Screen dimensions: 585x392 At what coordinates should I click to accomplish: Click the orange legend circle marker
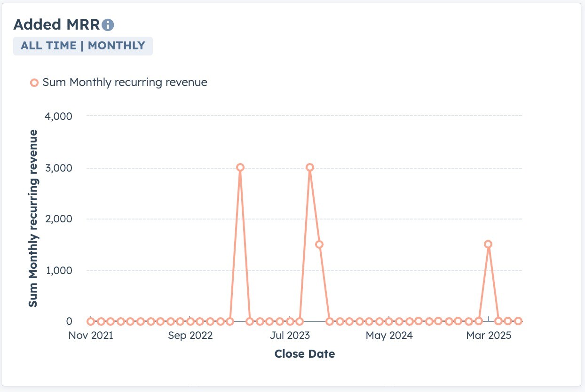34,83
